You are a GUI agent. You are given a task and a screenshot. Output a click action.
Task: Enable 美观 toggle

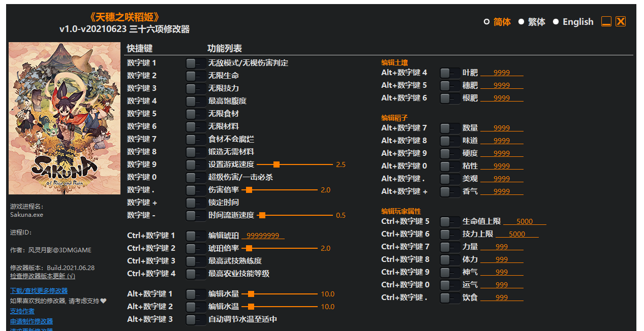coord(450,179)
